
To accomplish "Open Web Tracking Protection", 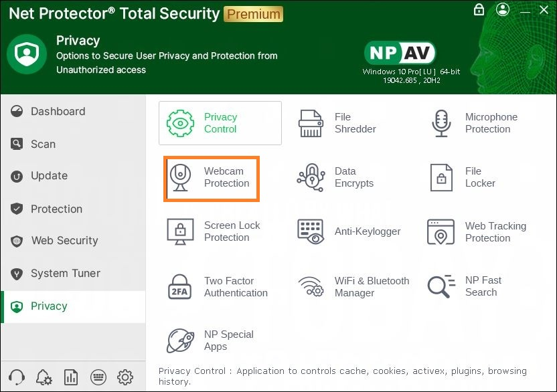I will coord(478,232).
